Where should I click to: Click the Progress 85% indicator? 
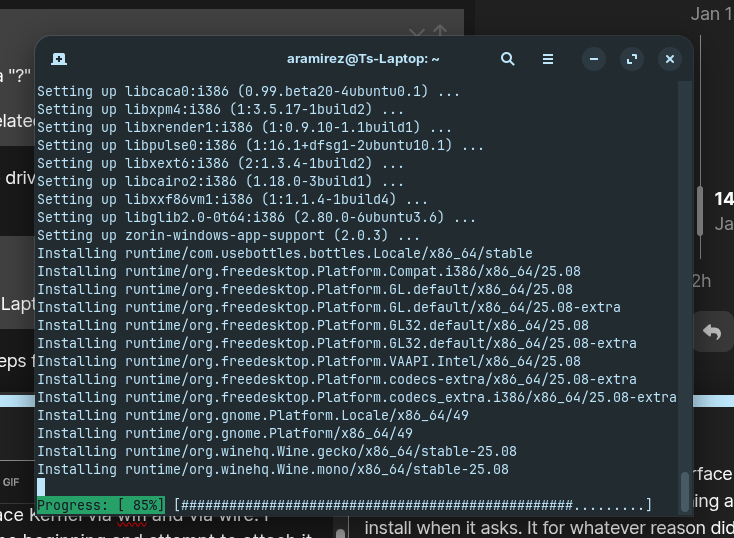click(101, 505)
